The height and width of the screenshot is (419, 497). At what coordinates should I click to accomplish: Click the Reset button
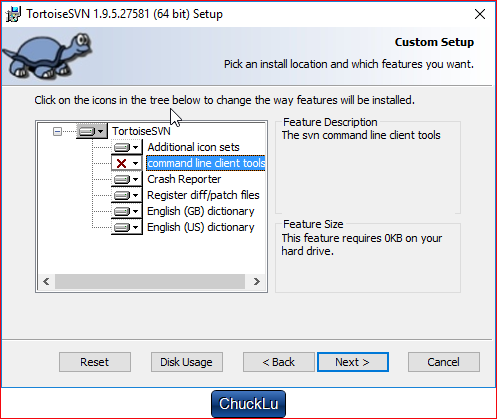pyautogui.click(x=95, y=362)
